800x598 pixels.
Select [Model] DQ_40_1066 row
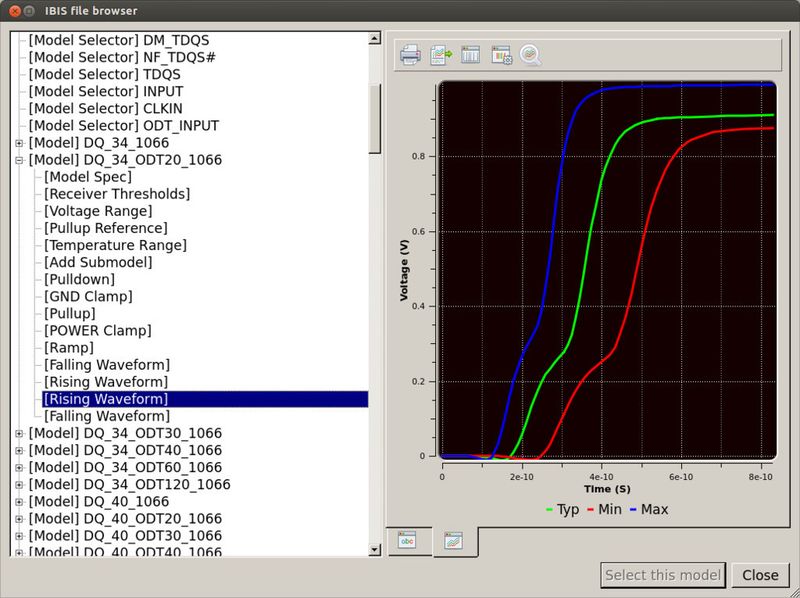pos(98,502)
